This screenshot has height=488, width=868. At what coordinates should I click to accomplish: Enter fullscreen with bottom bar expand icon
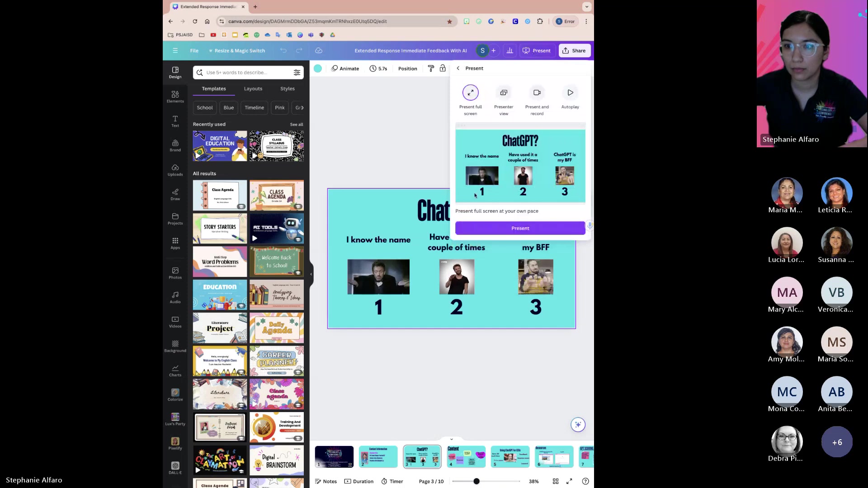(570, 481)
